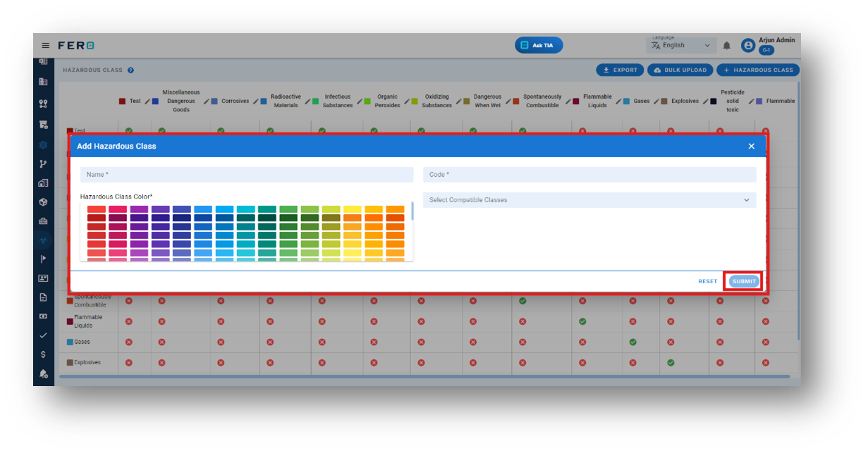Open the English language dropdown
Viewport: 868px width, 453px height.
[x=681, y=45]
